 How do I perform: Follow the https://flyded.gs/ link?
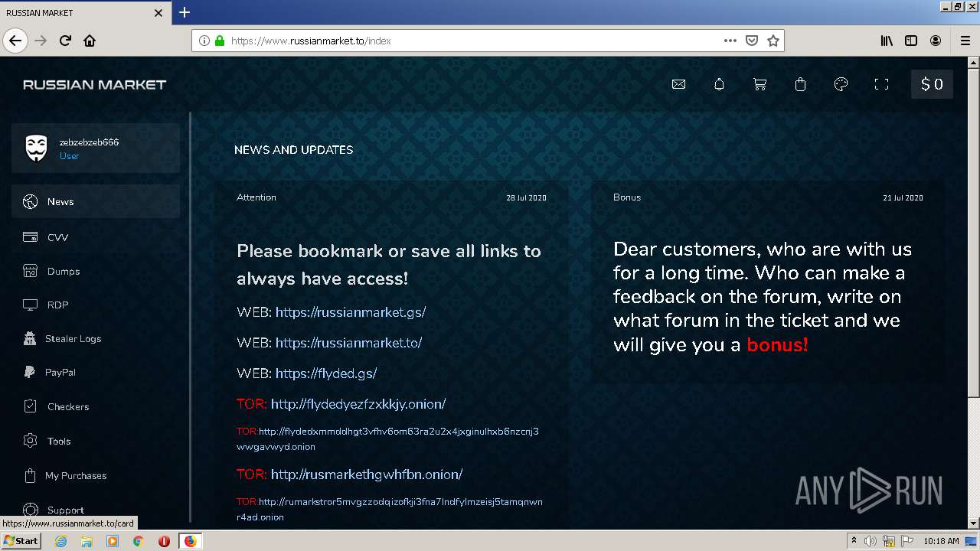coord(326,373)
